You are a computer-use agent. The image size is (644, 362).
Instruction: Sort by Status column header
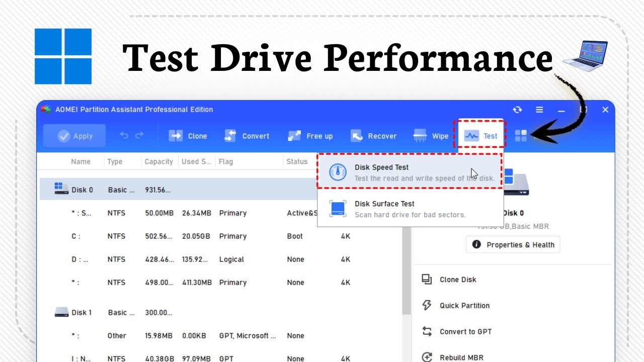tap(297, 162)
